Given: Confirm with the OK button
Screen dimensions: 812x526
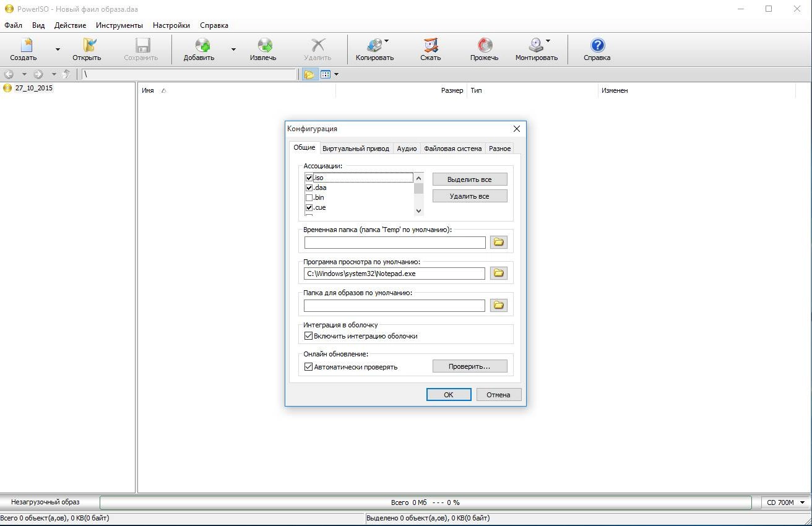Looking at the screenshot, I should pos(449,395).
